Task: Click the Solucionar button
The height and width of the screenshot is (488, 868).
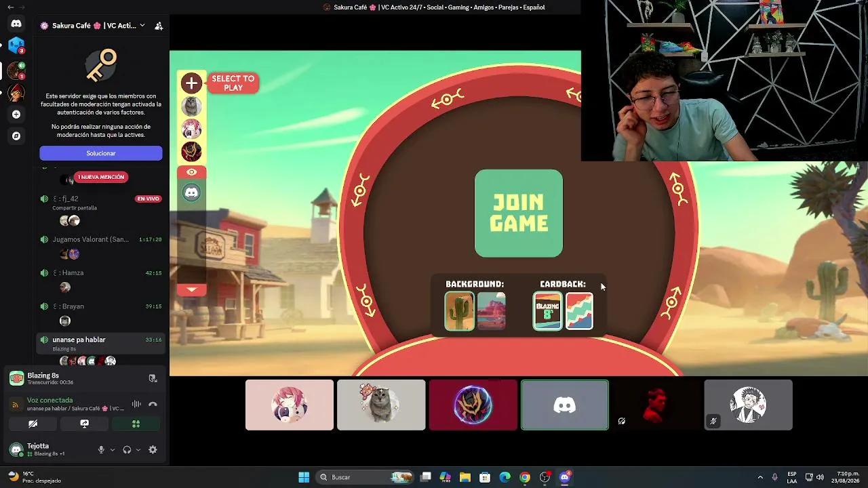Action: pyautogui.click(x=101, y=153)
